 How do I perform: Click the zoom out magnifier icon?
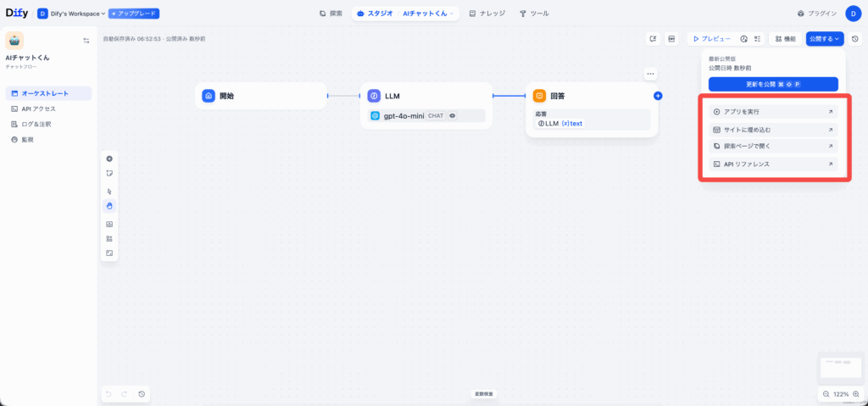826,394
